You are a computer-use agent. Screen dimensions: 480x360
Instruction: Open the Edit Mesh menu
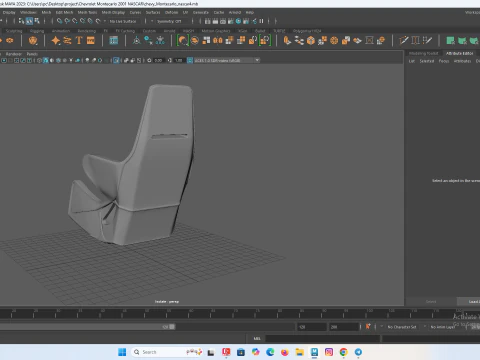pyautogui.click(x=64, y=12)
